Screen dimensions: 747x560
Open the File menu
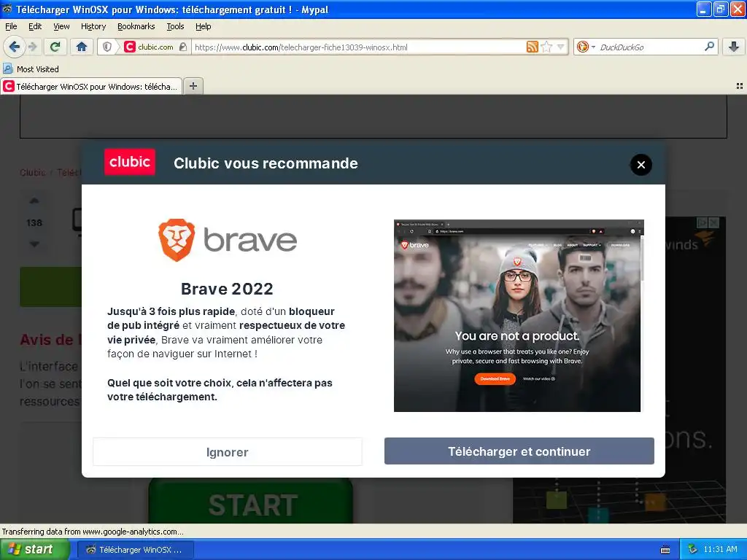[x=11, y=26]
